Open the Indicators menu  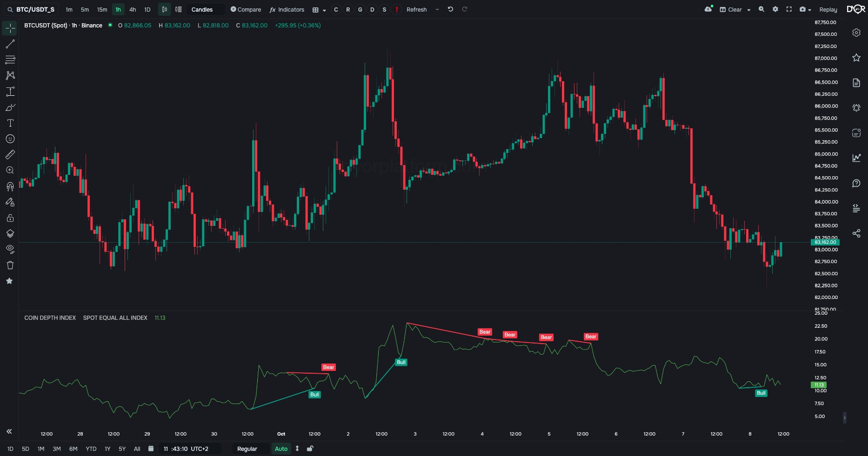pyautogui.click(x=287, y=9)
